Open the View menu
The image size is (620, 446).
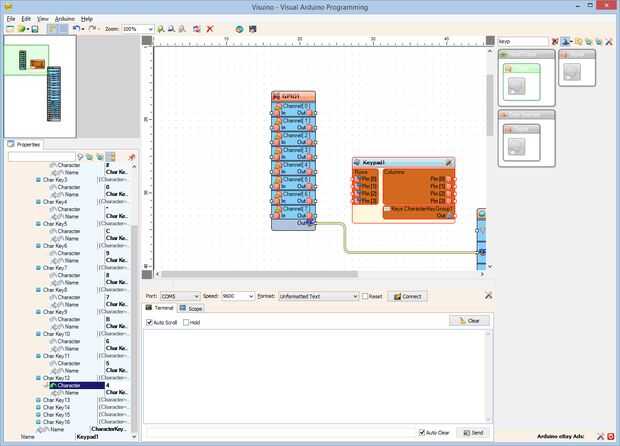tap(43, 19)
